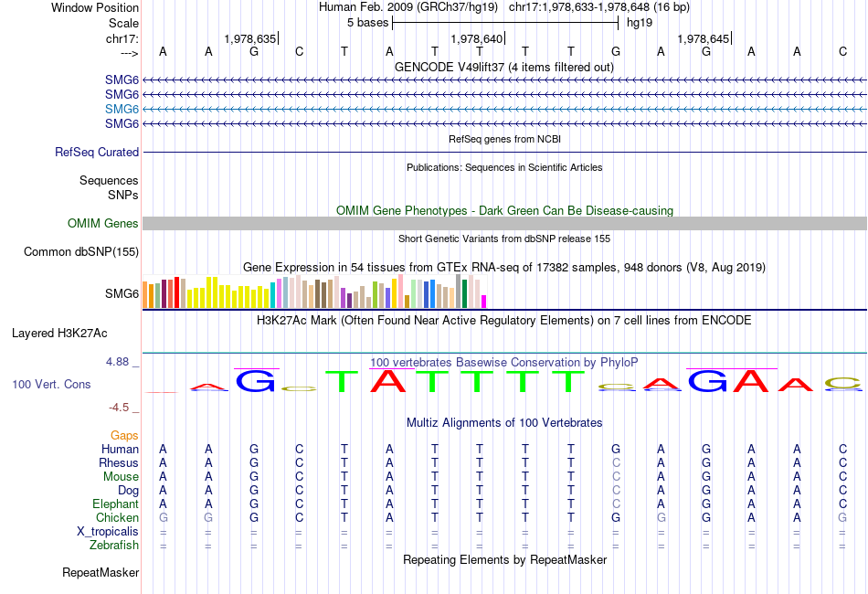Viewport: 868px width, 594px height.
Task: Open the Short Genetic Variants dbSNP title
Action: 504,239
